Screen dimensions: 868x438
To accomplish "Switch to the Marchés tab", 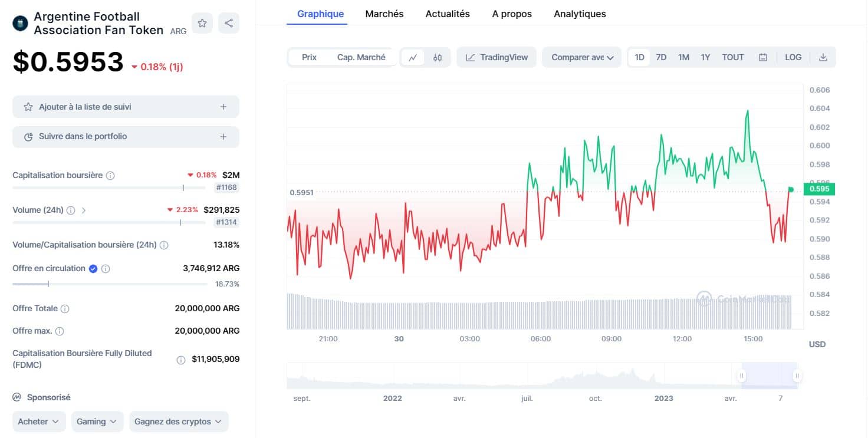I will tap(384, 14).
